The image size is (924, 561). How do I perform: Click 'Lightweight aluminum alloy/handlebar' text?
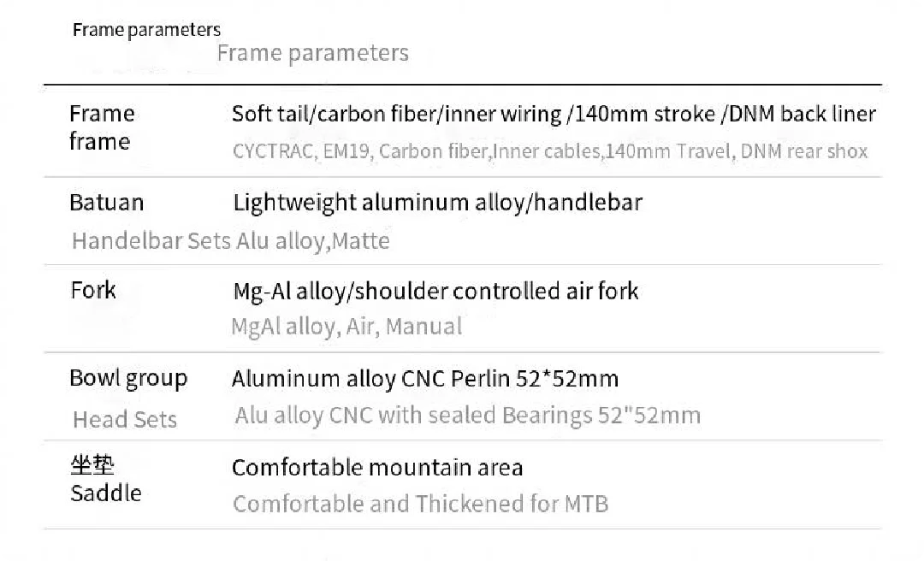coord(437,203)
